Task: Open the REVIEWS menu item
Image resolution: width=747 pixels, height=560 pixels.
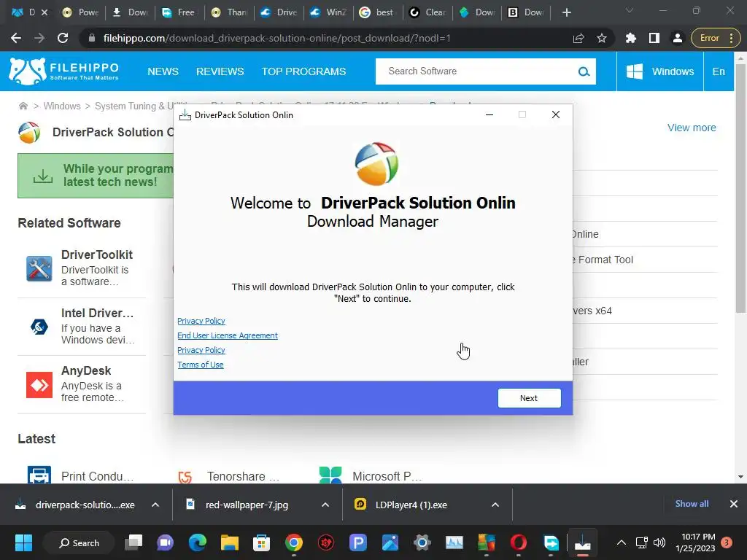Action: [220, 71]
